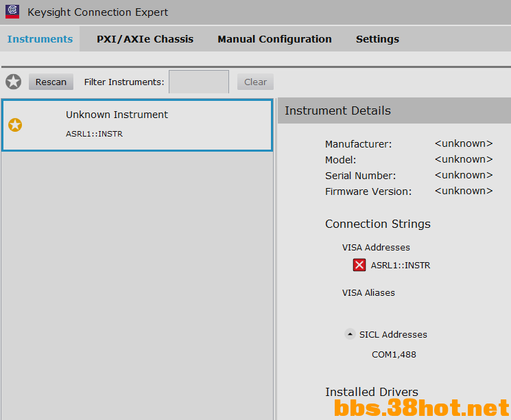Focus the Filter Instruments input field
Viewport: 511px width, 420px height.
point(199,82)
